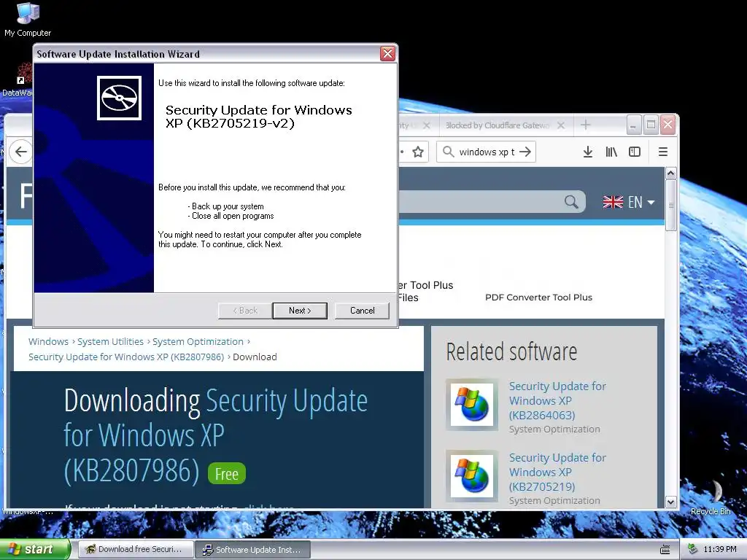Go back using browser back arrow
Viewport: 747px width, 560px height.
(x=21, y=152)
